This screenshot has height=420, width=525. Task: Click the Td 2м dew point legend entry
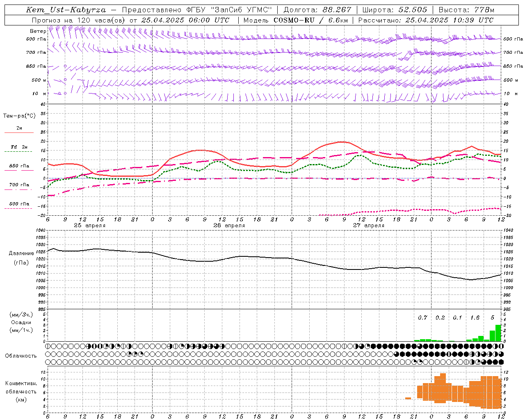[19, 147]
